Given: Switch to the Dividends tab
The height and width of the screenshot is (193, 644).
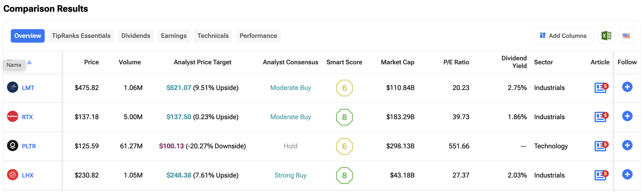Looking at the screenshot, I should 136,36.
